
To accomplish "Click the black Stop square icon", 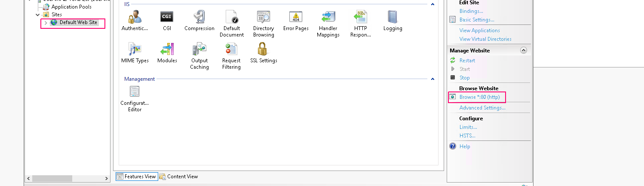I will click(453, 78).
